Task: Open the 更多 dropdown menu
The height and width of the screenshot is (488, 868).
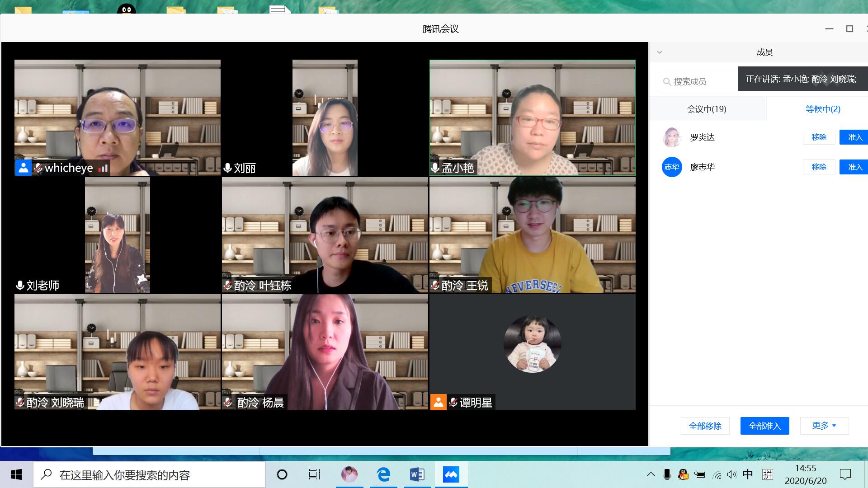Action: [x=824, y=426]
